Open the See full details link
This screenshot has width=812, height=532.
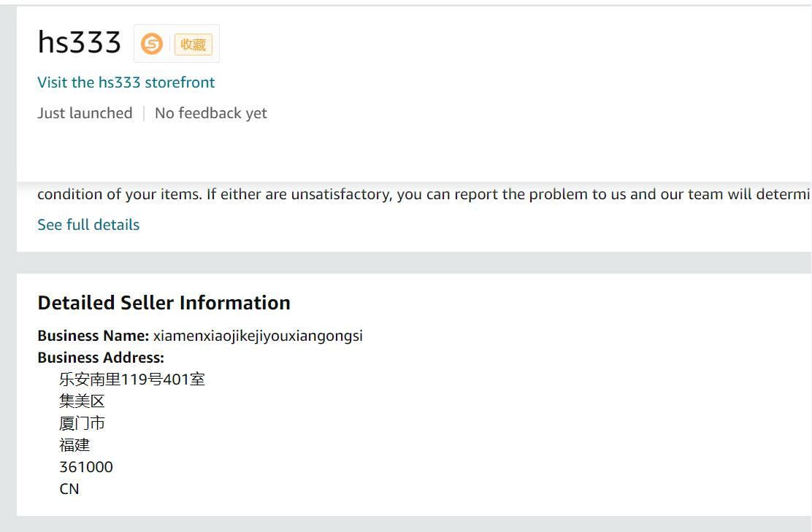pyautogui.click(x=88, y=225)
